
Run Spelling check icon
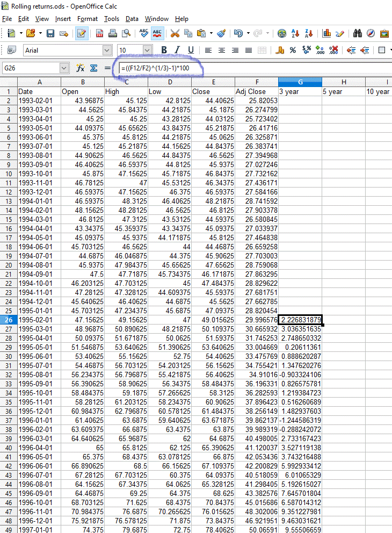[144, 33]
